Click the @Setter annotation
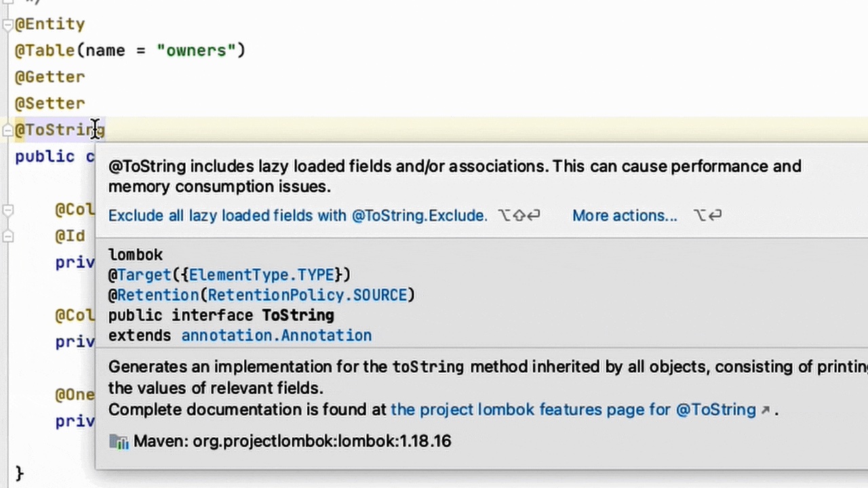The height and width of the screenshot is (488, 868). (50, 104)
